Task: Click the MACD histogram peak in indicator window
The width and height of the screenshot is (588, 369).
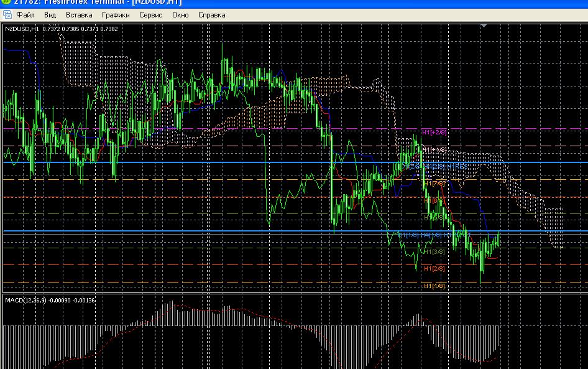Action: pyautogui.click(x=171, y=304)
